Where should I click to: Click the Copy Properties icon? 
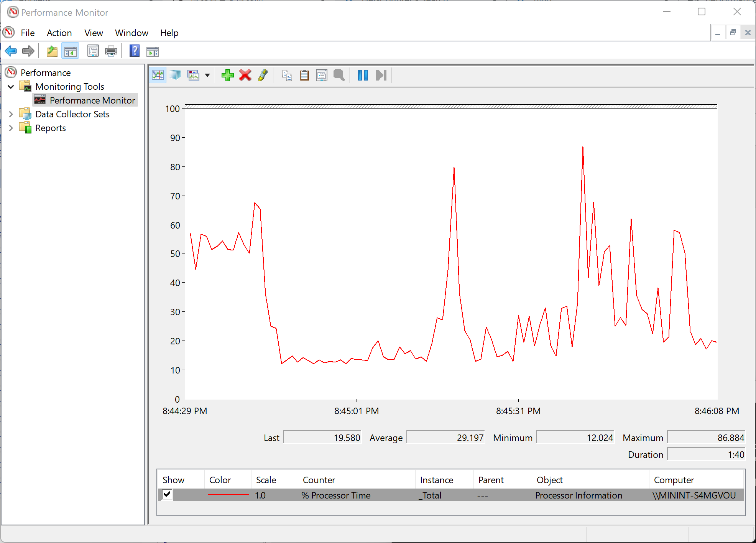tap(287, 75)
